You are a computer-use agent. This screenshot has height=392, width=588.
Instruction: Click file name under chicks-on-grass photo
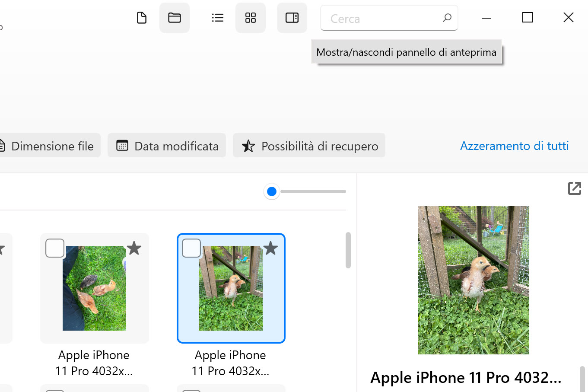(94, 363)
